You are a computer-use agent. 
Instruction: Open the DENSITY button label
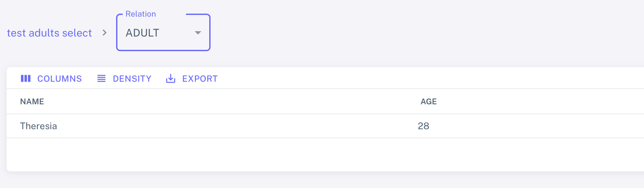coord(132,79)
